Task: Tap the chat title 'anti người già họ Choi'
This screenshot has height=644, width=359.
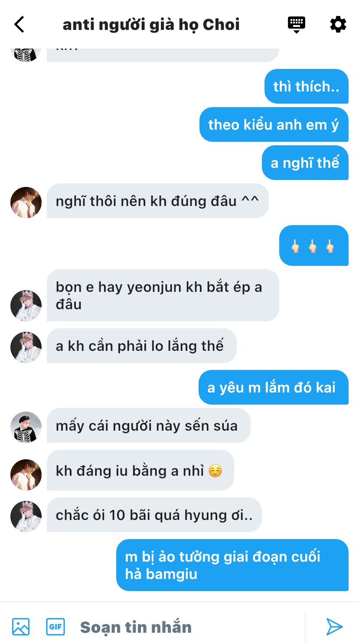Action: tap(151, 25)
